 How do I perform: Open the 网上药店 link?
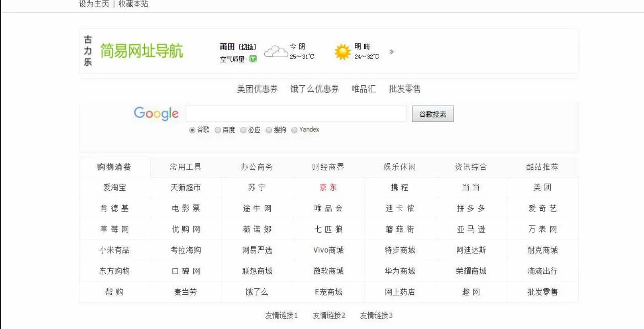[x=400, y=292]
